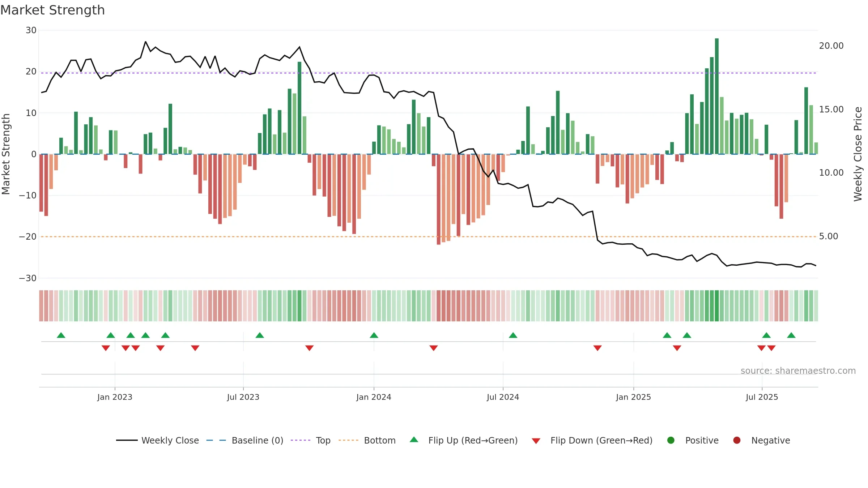
Task: Click the Jul 2023 x-axis label
Action: coord(243,397)
